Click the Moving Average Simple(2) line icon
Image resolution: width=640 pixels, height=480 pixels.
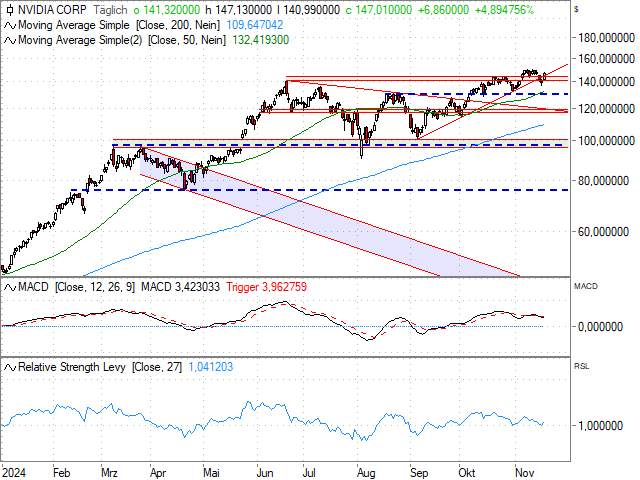click(x=10, y=40)
